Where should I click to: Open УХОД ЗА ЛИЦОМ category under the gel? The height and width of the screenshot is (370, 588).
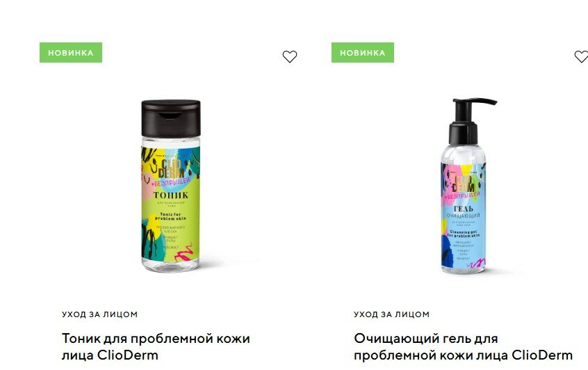point(391,314)
